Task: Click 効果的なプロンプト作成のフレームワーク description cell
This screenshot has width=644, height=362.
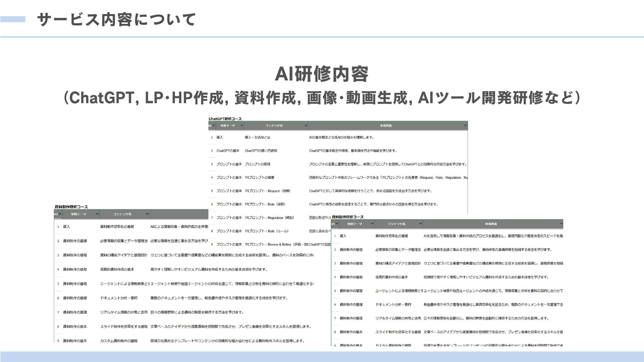Action: (388, 178)
